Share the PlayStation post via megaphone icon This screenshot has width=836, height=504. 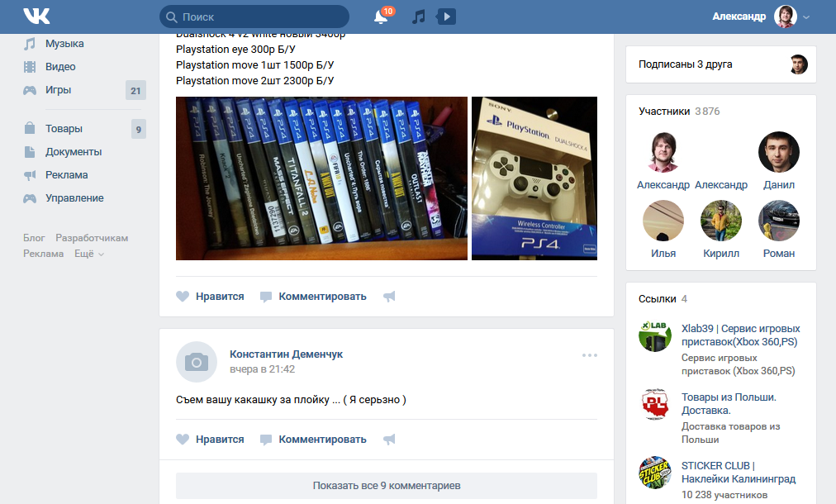(x=389, y=297)
